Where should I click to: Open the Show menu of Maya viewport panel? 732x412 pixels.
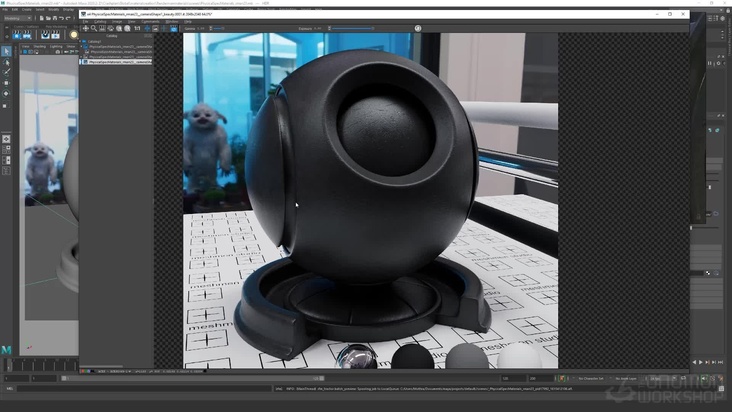click(70, 47)
